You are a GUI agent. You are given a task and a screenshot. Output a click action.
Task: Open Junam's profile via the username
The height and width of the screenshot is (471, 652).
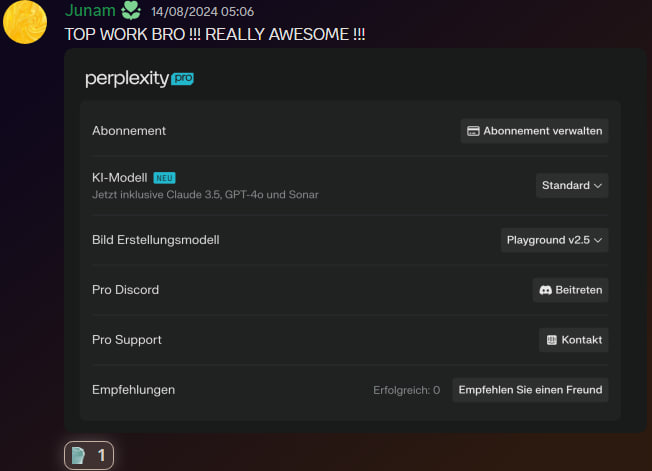[90, 11]
